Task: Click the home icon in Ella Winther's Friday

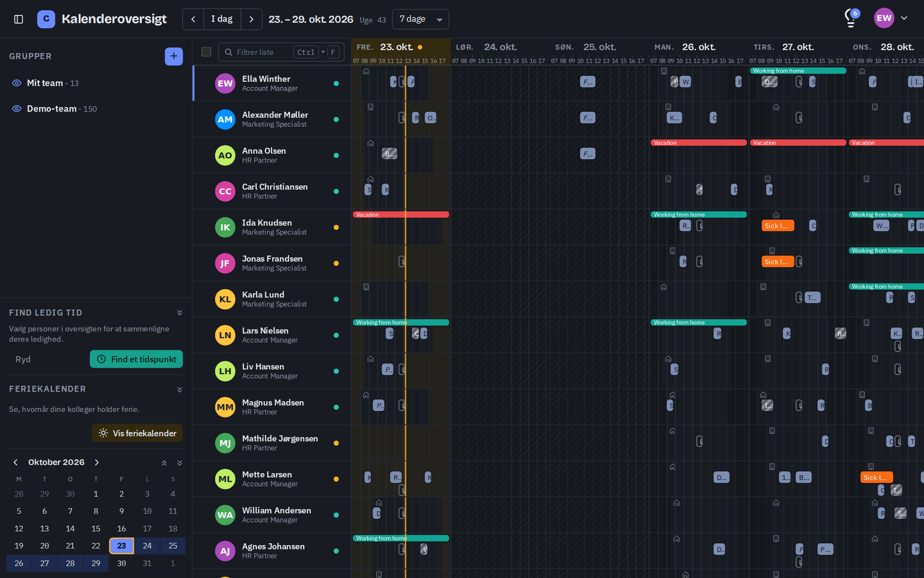Action: pos(366,72)
